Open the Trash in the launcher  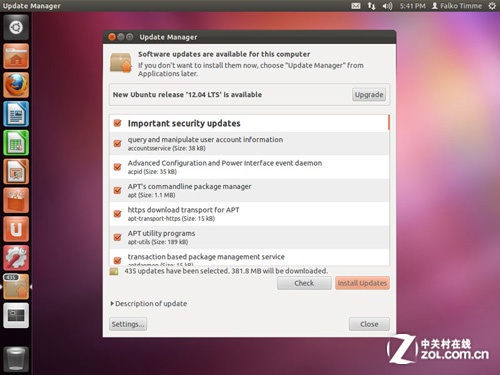tap(16, 358)
